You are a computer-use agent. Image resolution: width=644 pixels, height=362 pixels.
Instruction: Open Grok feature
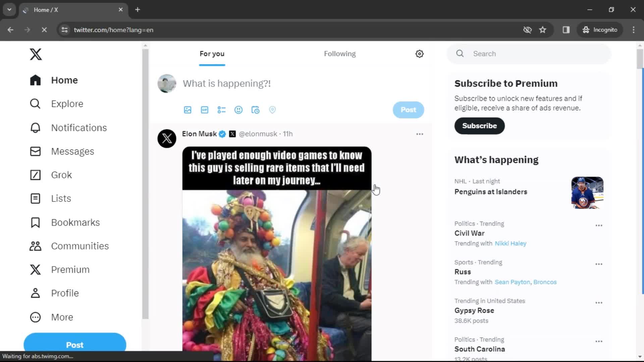[61, 175]
